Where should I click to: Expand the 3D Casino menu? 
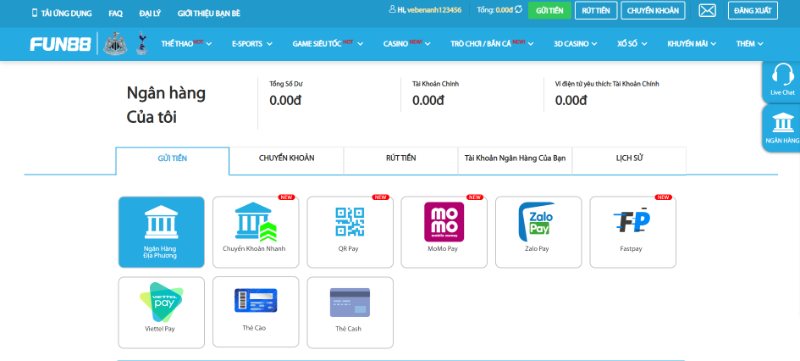click(x=575, y=44)
